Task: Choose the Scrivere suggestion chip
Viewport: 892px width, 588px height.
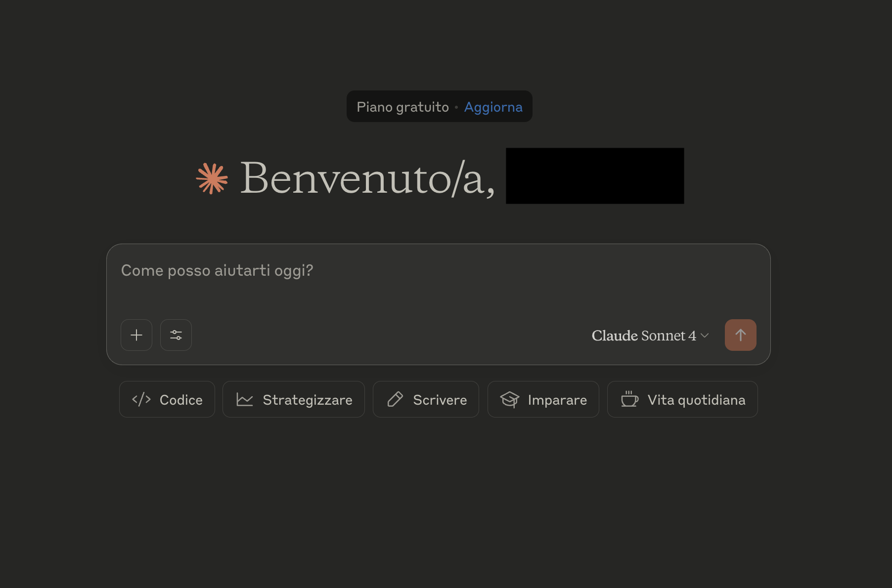Action: tap(426, 399)
